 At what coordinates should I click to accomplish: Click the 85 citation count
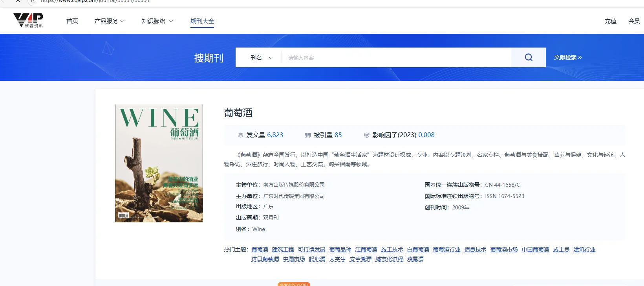(x=338, y=135)
